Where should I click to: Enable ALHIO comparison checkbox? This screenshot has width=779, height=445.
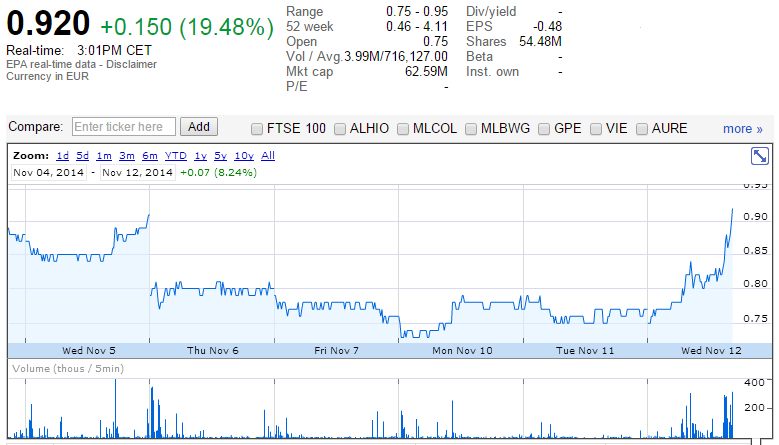[x=340, y=129]
